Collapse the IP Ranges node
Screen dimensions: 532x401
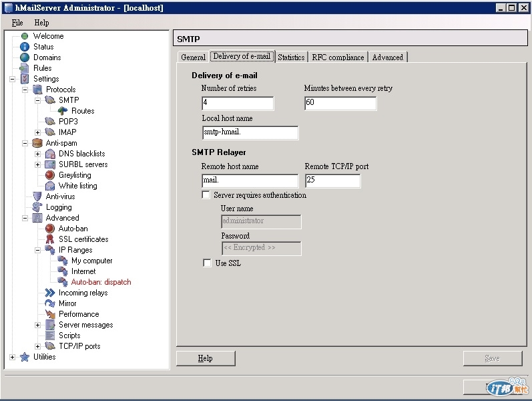(x=37, y=251)
